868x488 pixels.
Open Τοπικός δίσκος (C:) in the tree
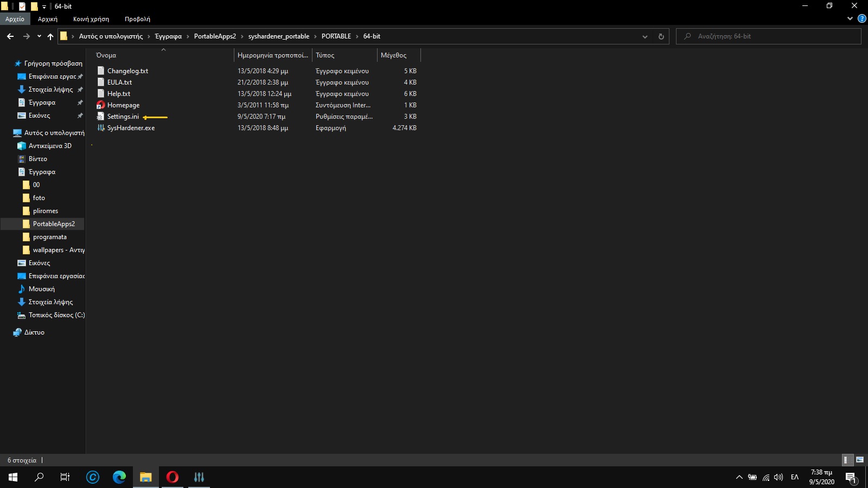(x=56, y=315)
